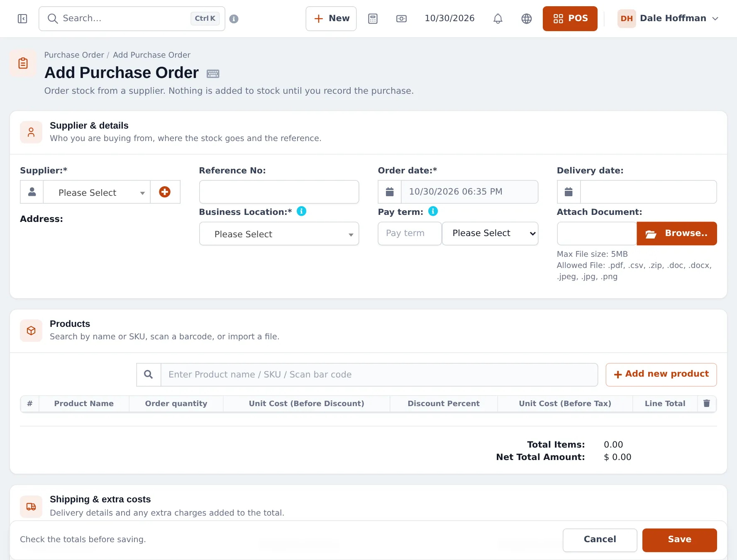The width and height of the screenshot is (737, 560).
Task: Open the Business Location dropdown
Action: (x=279, y=234)
